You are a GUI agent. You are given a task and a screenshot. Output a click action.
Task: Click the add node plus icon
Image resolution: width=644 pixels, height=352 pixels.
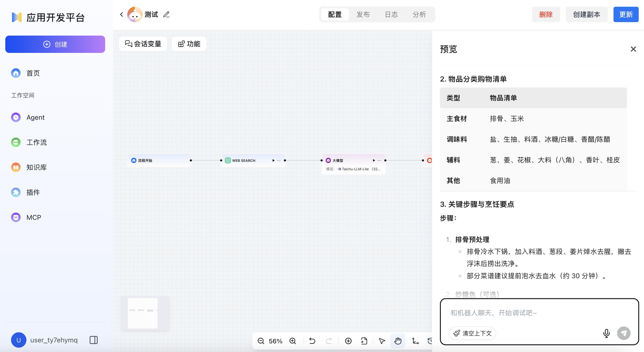coord(348,341)
